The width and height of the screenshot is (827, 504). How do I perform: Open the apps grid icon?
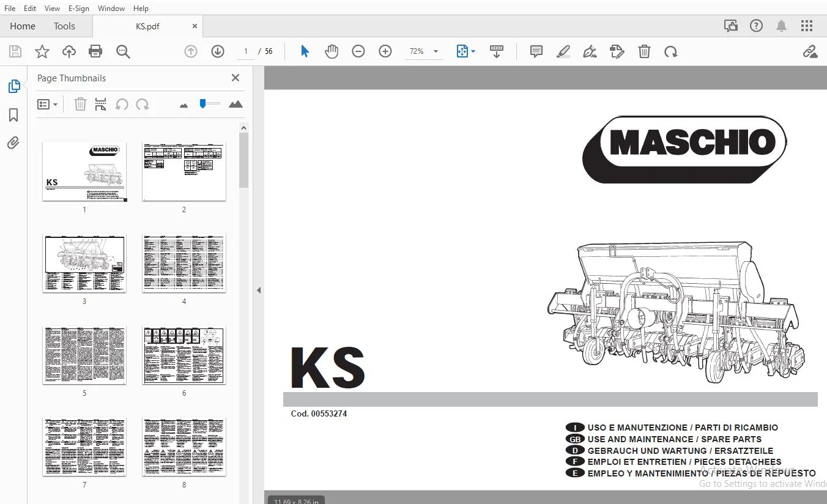click(x=807, y=26)
